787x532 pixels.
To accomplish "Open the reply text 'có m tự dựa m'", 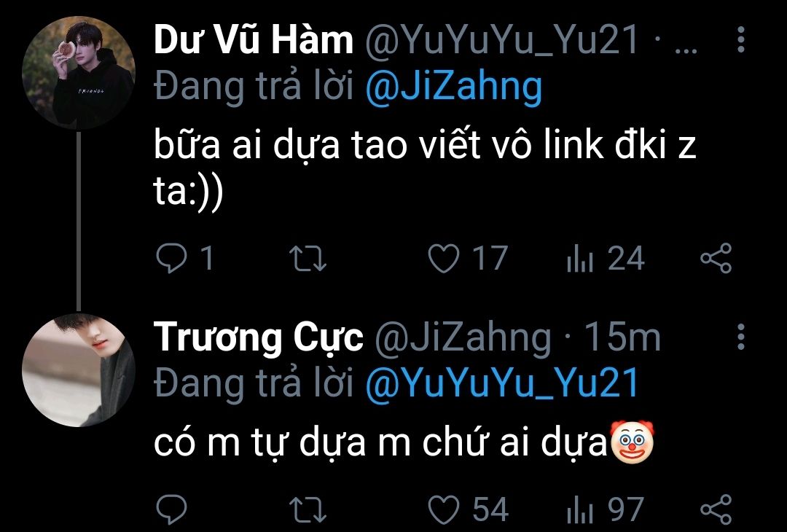I will [282, 444].
